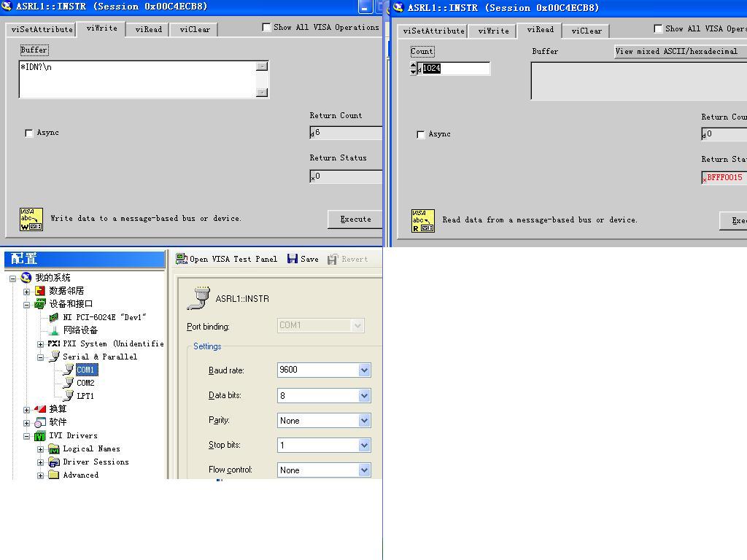Tick the Async checkbox in viWrite panel
Viewport: 747px width, 560px height.
click(x=28, y=133)
